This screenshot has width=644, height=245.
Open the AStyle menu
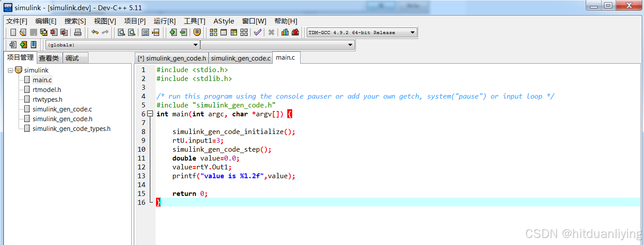[224, 21]
